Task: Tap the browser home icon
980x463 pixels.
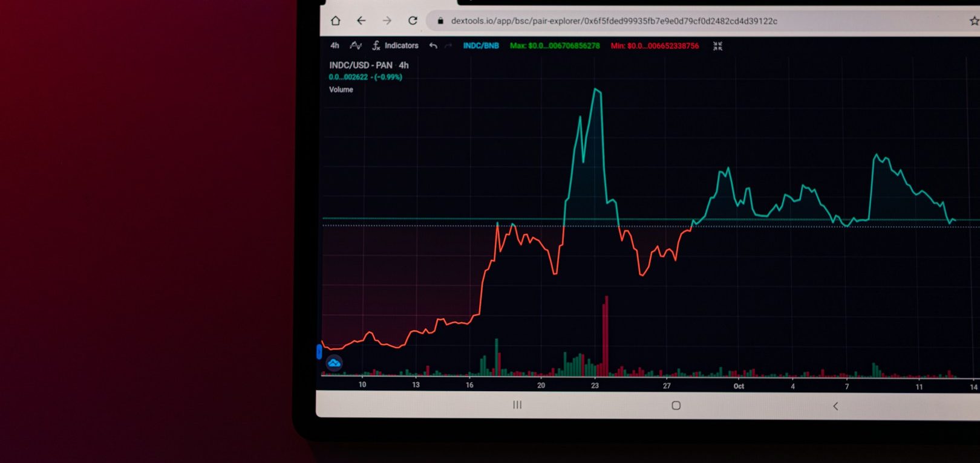Action: (335, 21)
